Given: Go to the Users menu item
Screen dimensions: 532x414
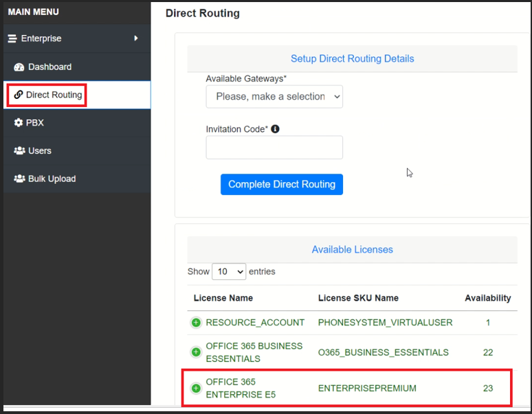Looking at the screenshot, I should [x=77, y=151].
